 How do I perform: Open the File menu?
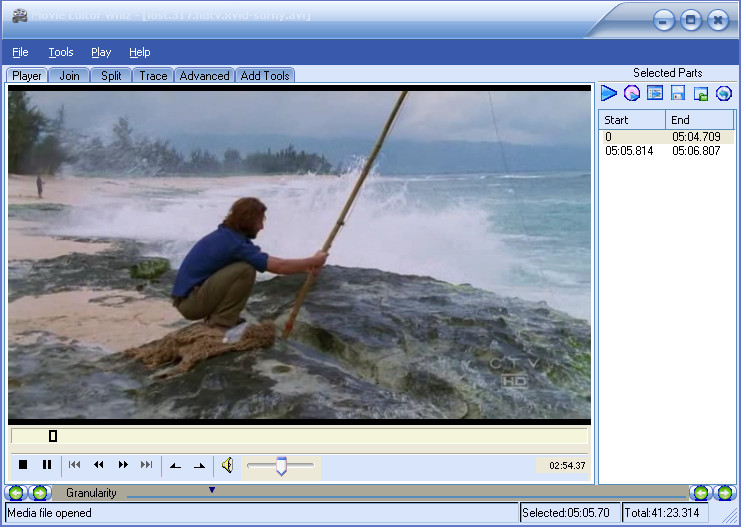[x=20, y=52]
